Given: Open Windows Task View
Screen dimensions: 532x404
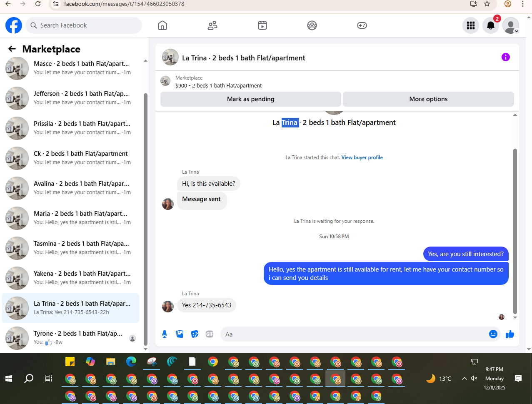Looking at the screenshot, I should pos(49,379).
